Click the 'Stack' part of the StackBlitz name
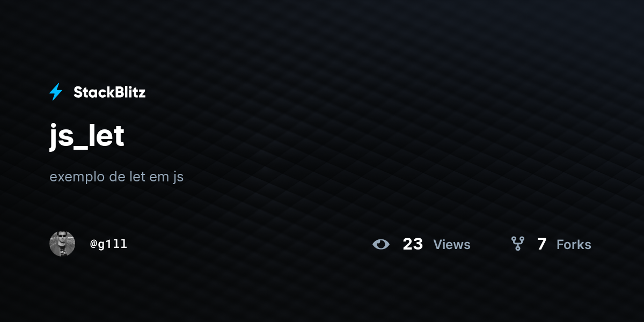The height and width of the screenshot is (322, 644). click(x=92, y=92)
